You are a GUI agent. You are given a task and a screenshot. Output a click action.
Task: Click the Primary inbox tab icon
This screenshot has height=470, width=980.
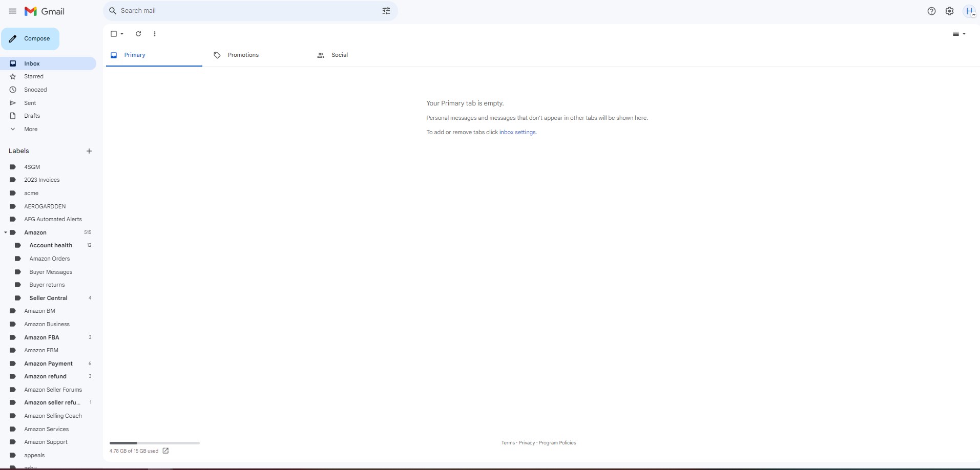pyautogui.click(x=114, y=55)
